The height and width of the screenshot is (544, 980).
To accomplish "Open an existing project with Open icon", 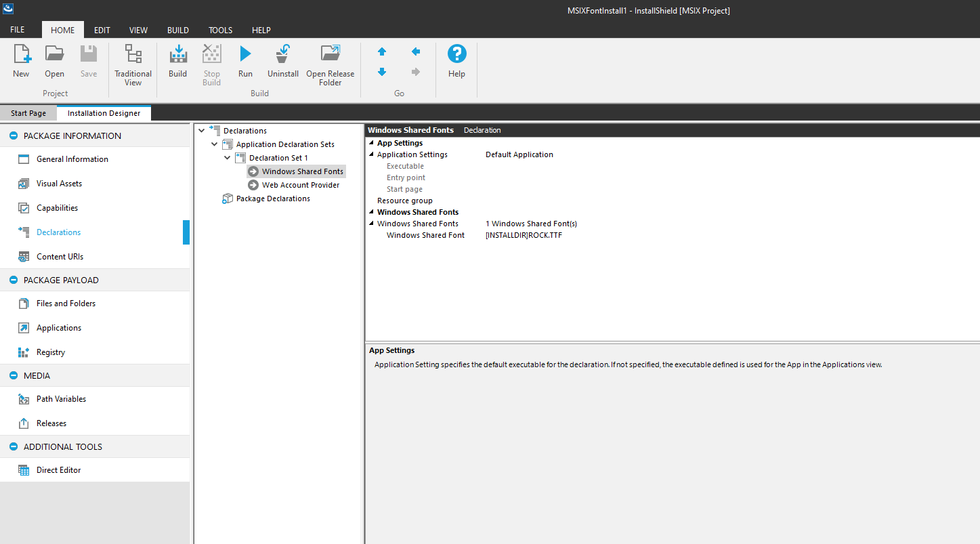I will tap(54, 61).
